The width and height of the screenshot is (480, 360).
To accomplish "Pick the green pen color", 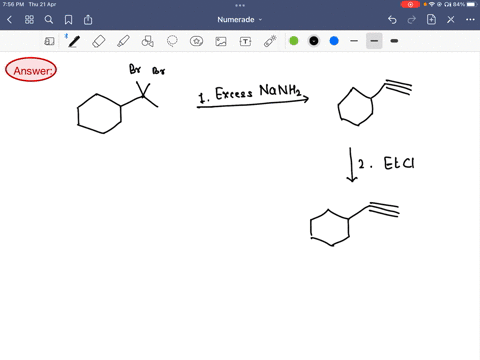I will 294,41.
